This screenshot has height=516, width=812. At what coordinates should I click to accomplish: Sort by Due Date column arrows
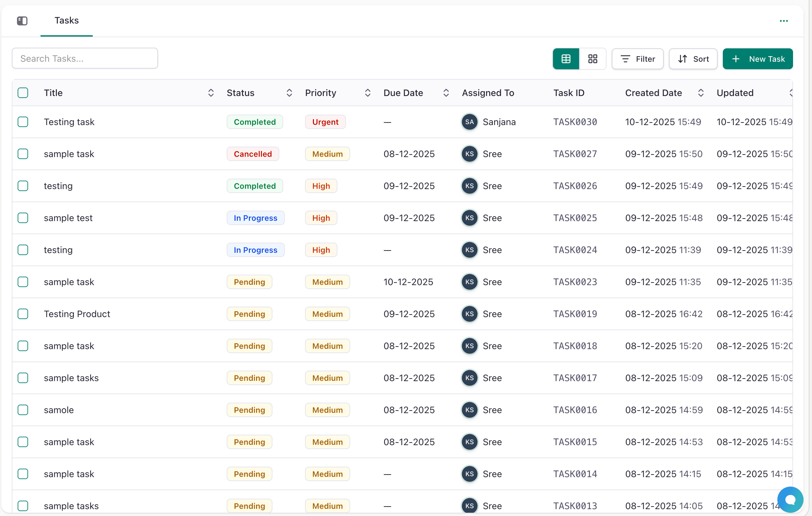click(x=446, y=93)
